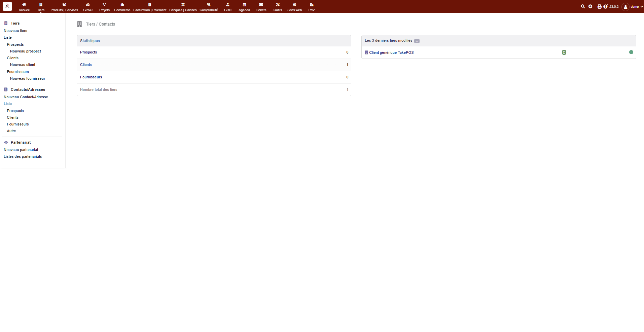Open the Sites web menu
Screen dimensions: 644x332
tap(294, 7)
